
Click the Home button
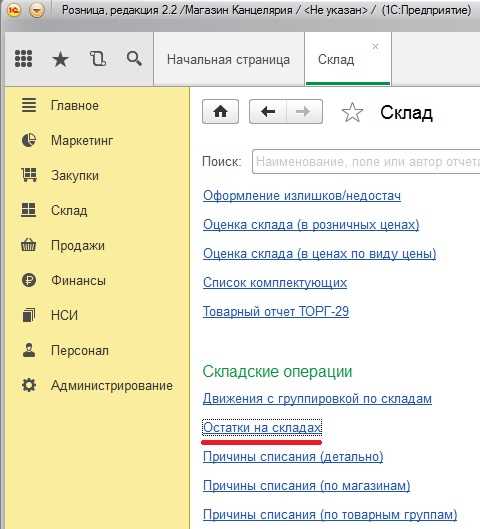(221, 112)
